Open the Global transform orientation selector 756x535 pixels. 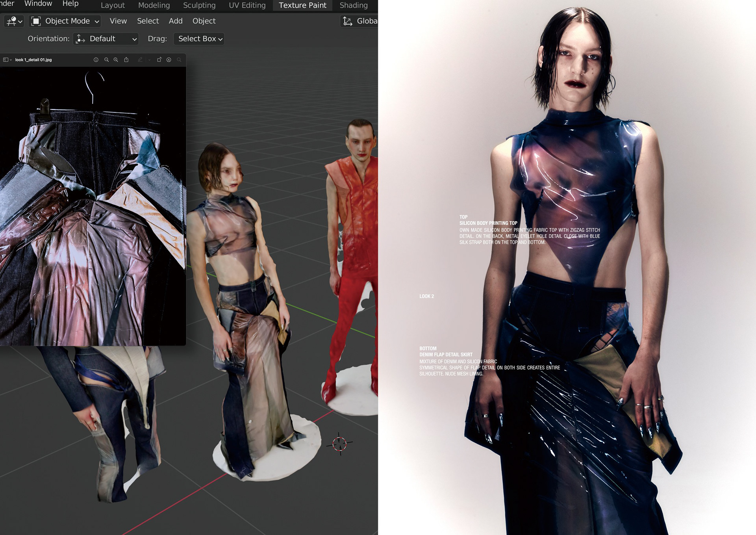coord(359,21)
